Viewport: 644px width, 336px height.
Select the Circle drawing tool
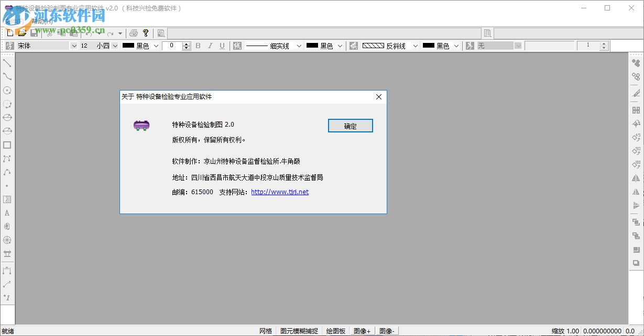pyautogui.click(x=6, y=90)
